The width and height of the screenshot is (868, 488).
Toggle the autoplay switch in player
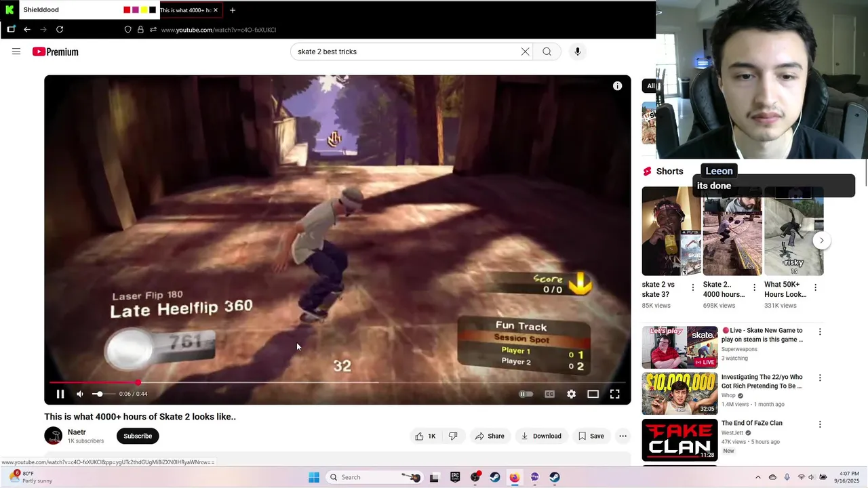(526, 394)
